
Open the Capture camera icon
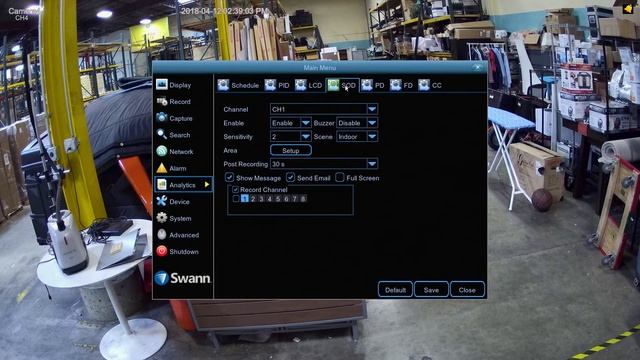pyautogui.click(x=162, y=118)
